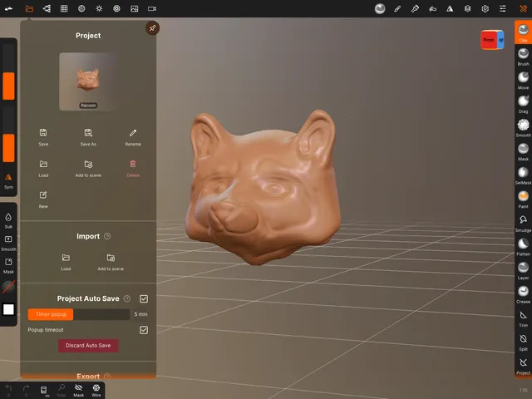Delete the current project
This screenshot has width=532, height=399.
133,168
